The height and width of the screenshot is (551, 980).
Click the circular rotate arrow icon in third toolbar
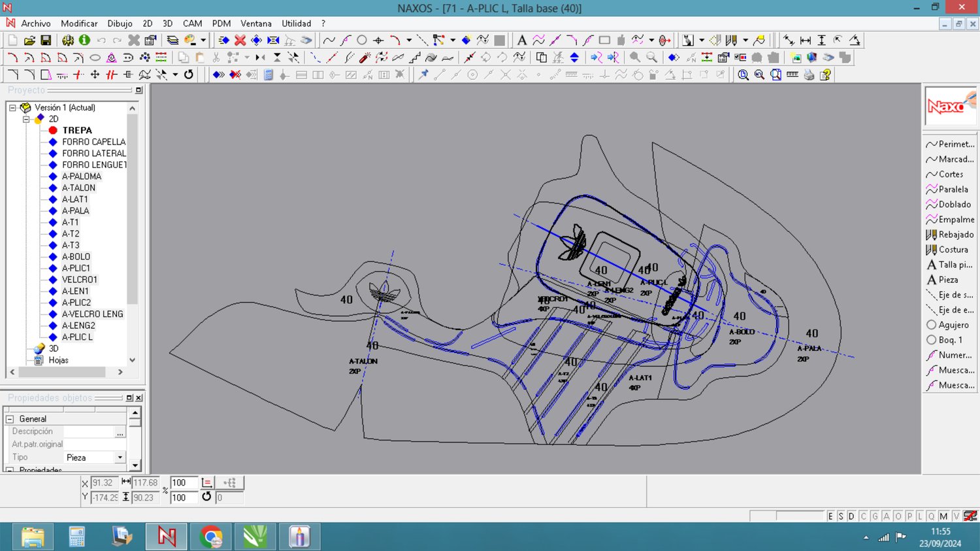pos(189,75)
